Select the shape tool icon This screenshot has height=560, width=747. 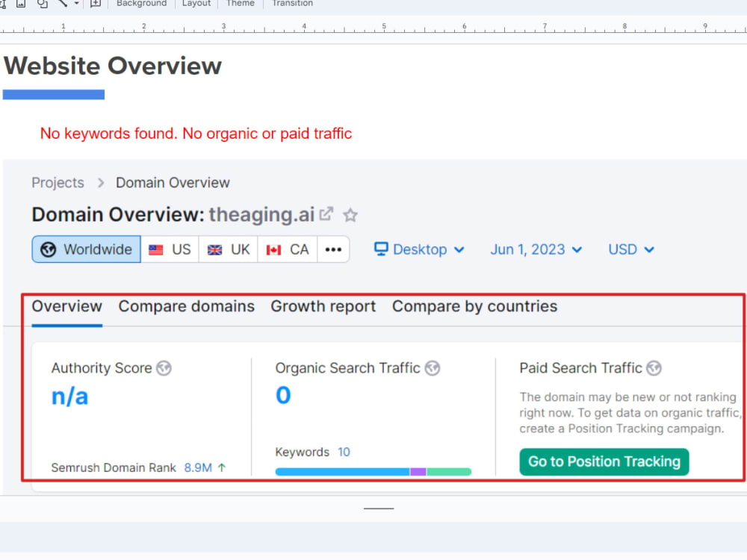pos(43,3)
